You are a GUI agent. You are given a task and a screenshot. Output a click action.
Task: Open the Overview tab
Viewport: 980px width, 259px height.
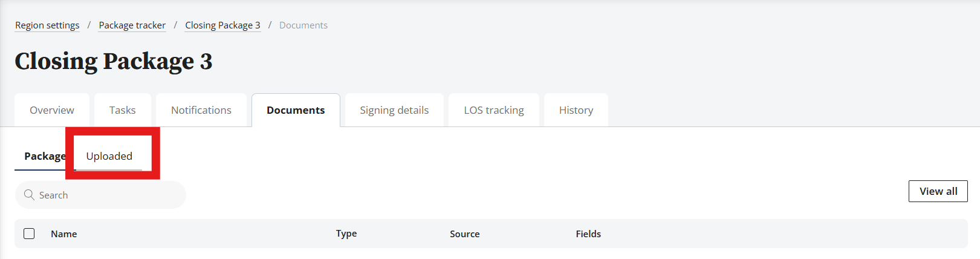click(x=52, y=110)
